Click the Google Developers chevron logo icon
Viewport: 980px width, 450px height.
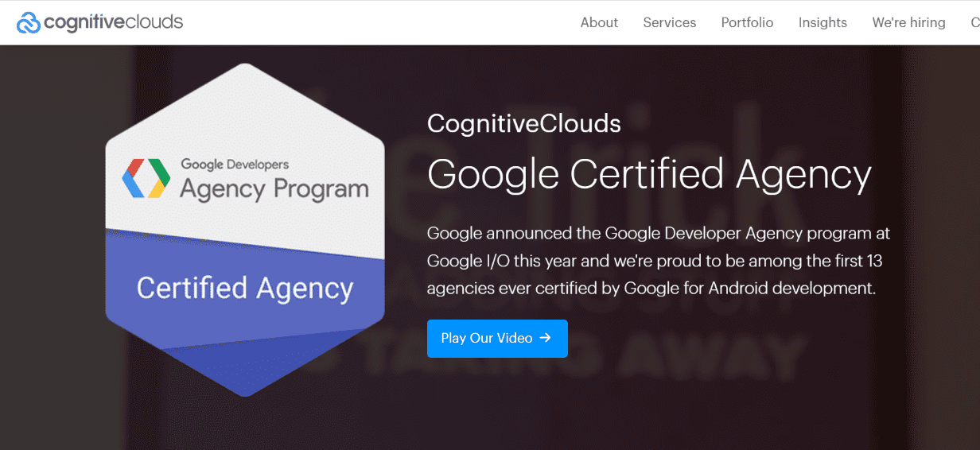146,178
